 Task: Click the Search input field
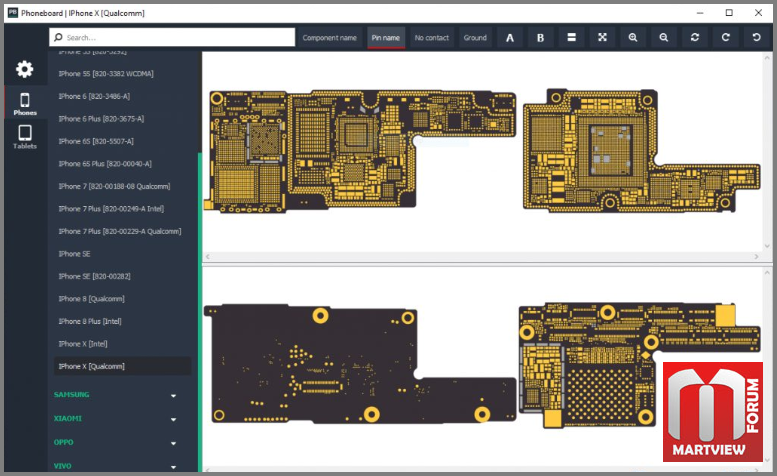[x=172, y=38]
